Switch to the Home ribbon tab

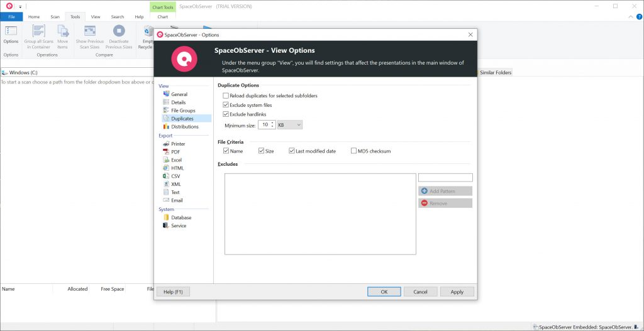34,17
